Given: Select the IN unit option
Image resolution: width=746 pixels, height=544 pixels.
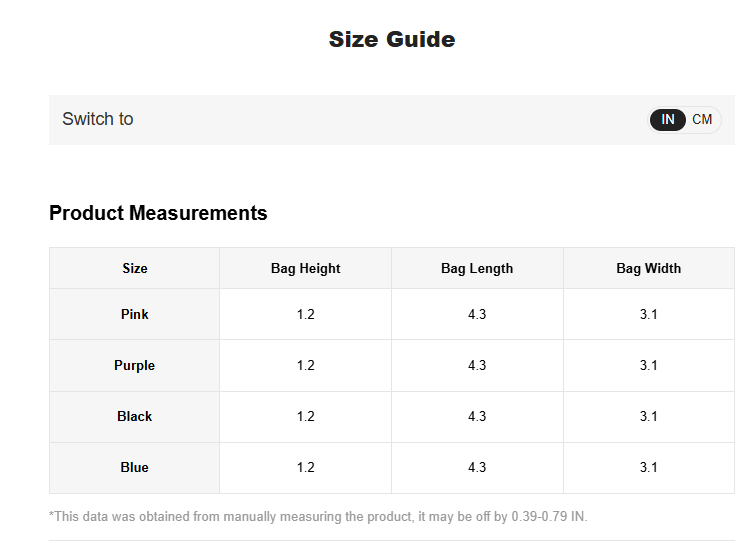Looking at the screenshot, I should point(667,119).
